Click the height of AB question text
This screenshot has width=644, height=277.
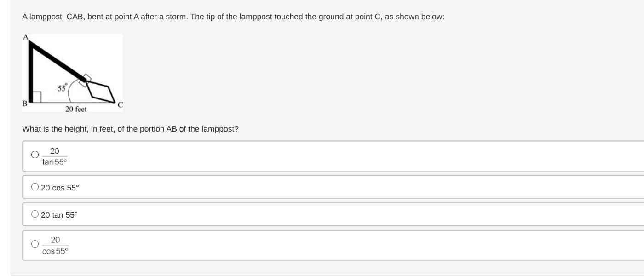(130, 129)
